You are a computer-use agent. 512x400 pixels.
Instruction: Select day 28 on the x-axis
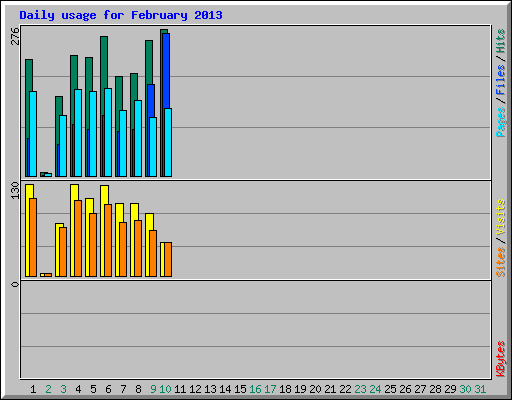pyautogui.click(x=435, y=389)
